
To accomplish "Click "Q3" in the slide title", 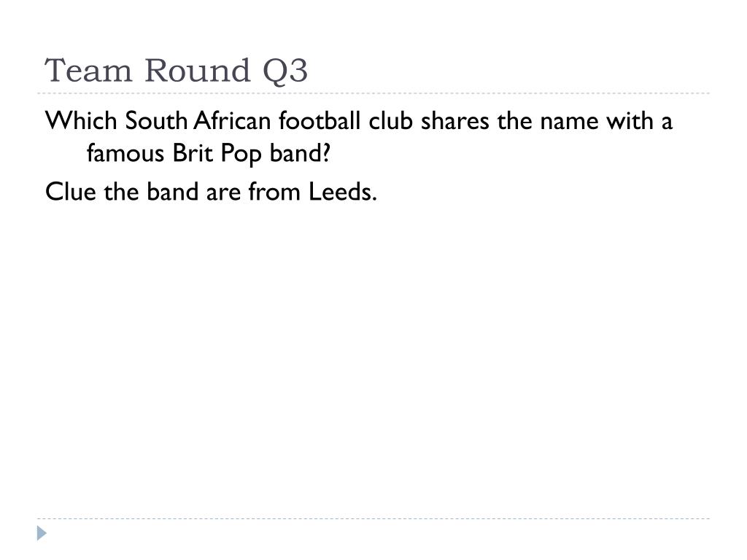I will (285, 71).
